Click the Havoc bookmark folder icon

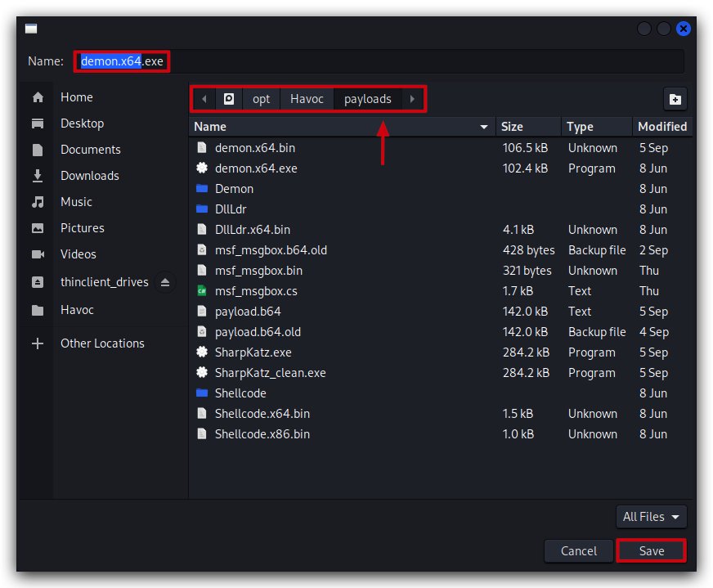(x=38, y=310)
